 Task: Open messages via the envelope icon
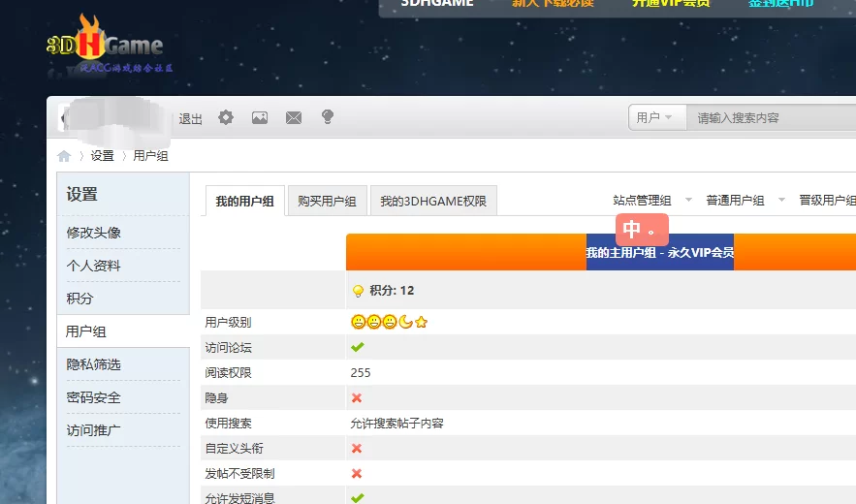coord(294,117)
